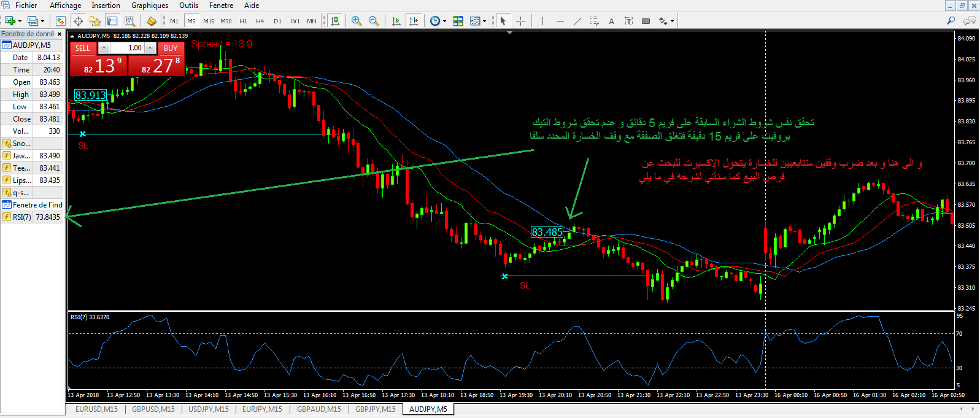
Task: Select the Draw Vertical Line tool
Action: (x=542, y=21)
